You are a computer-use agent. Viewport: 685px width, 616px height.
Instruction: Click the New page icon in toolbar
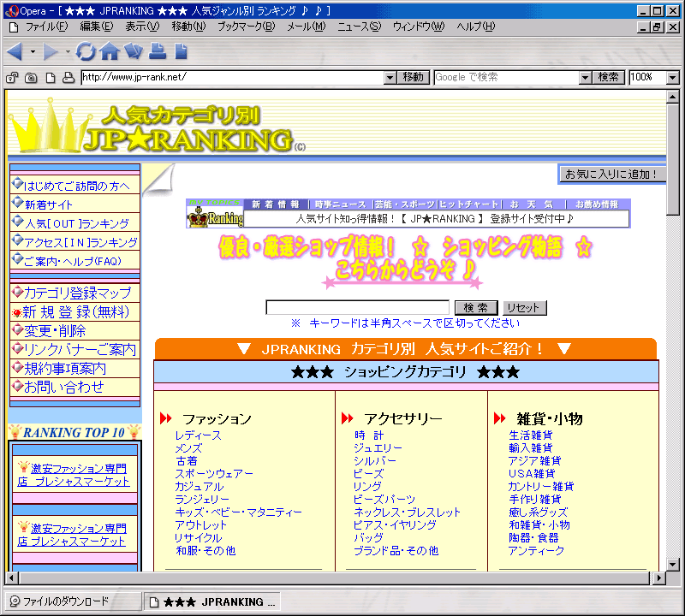181,51
